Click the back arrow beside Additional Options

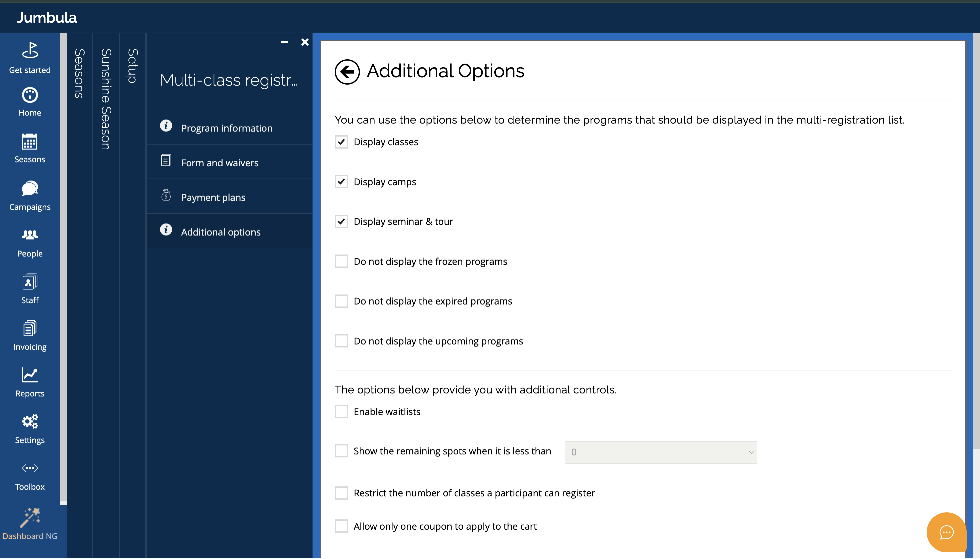coord(347,72)
